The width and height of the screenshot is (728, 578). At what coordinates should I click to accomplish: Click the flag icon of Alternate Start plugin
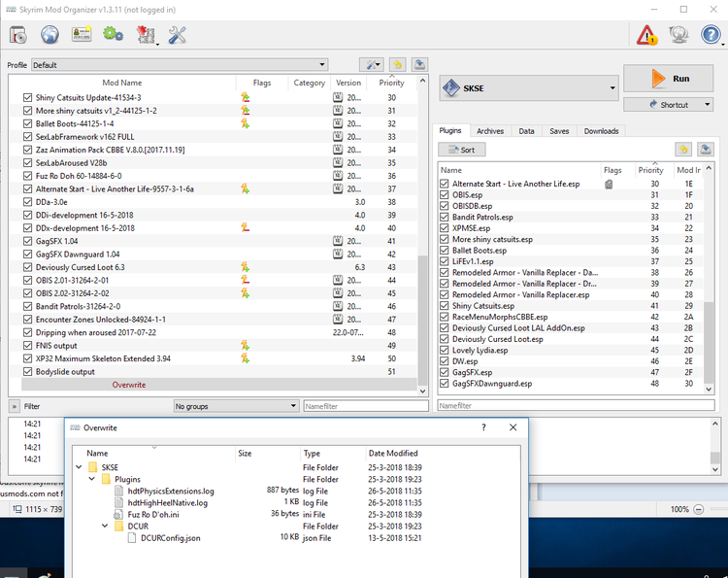[x=609, y=184]
